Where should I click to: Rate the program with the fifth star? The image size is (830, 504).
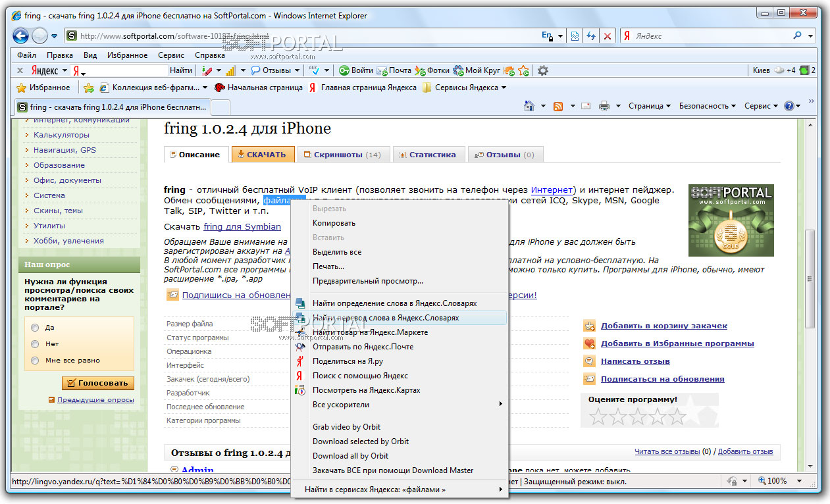(677, 416)
